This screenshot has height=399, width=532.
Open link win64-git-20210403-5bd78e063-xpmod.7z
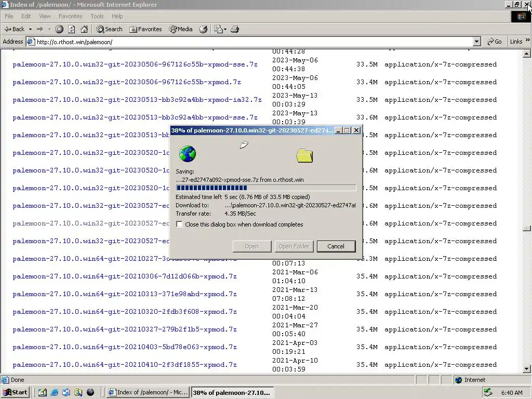tap(125, 347)
